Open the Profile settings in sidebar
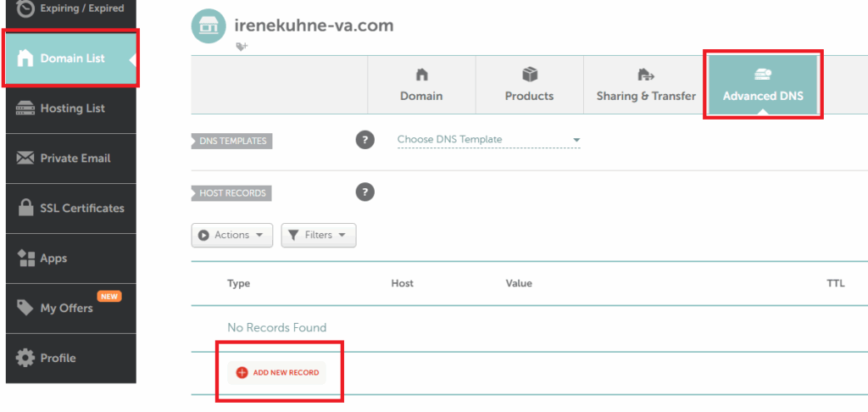868x412 pixels. [71, 358]
